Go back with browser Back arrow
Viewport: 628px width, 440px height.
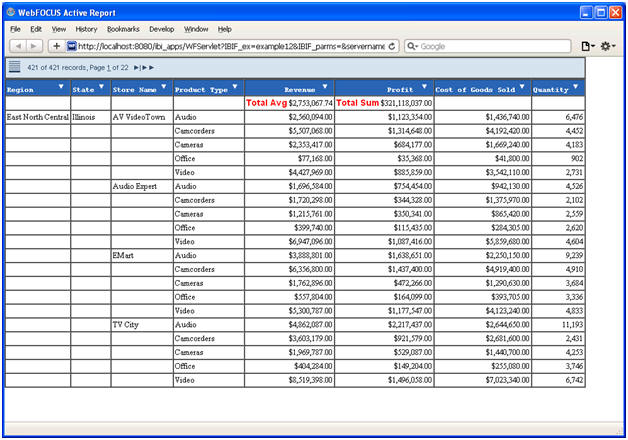(x=18, y=46)
